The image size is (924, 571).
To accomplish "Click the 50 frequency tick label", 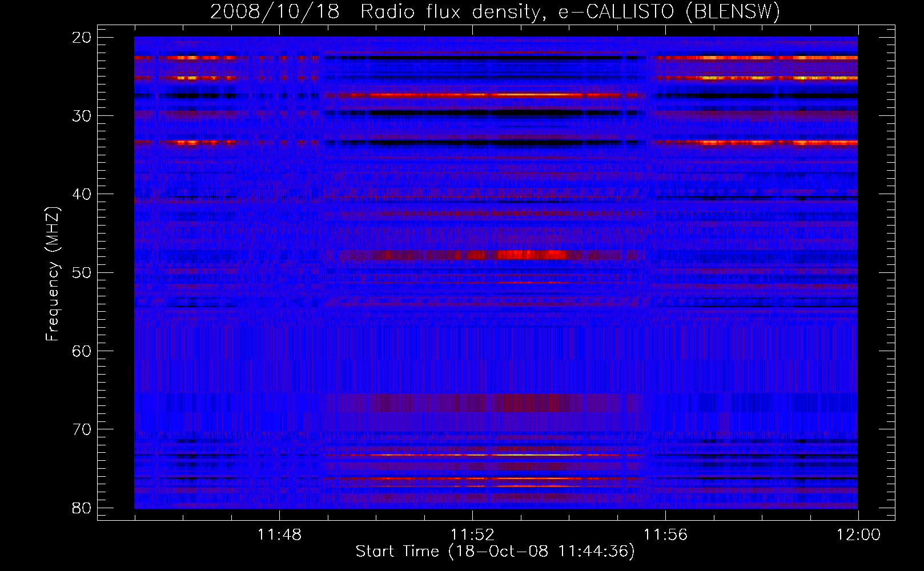I will tap(83, 272).
